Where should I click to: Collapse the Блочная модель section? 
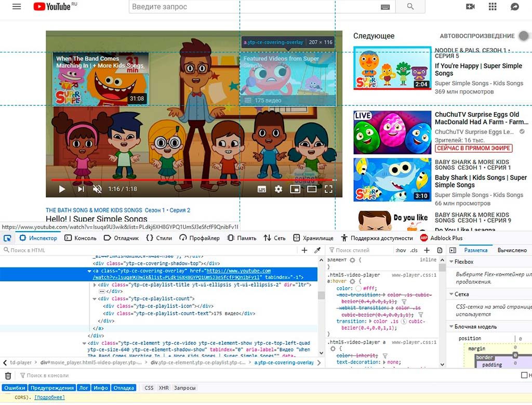[451, 327]
